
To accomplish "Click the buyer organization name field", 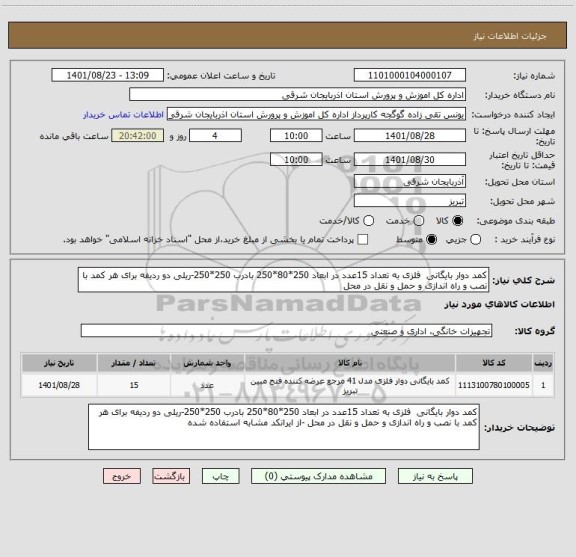I will click(298, 95).
